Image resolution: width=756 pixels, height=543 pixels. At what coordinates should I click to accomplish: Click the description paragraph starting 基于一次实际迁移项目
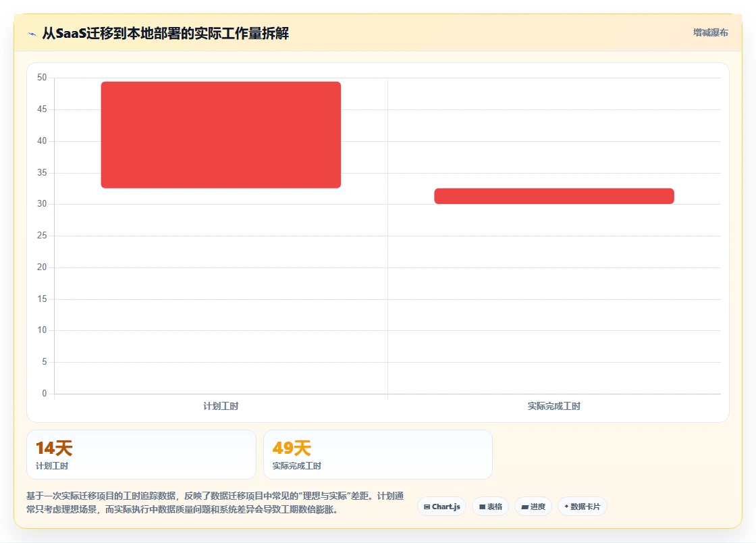pyautogui.click(x=215, y=502)
